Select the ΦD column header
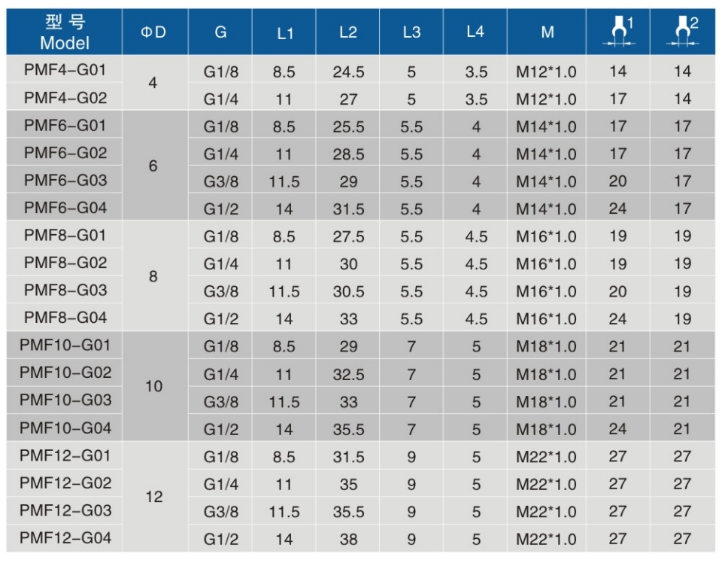728x563 pixels. tap(153, 32)
